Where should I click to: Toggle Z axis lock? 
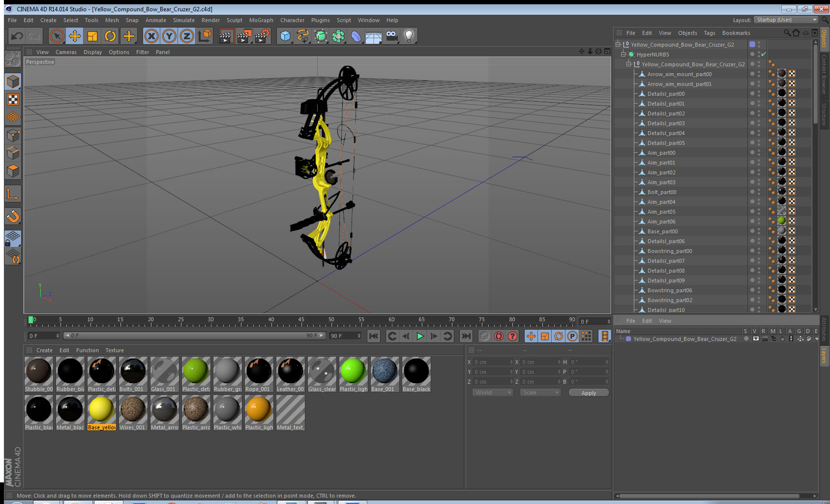point(187,36)
